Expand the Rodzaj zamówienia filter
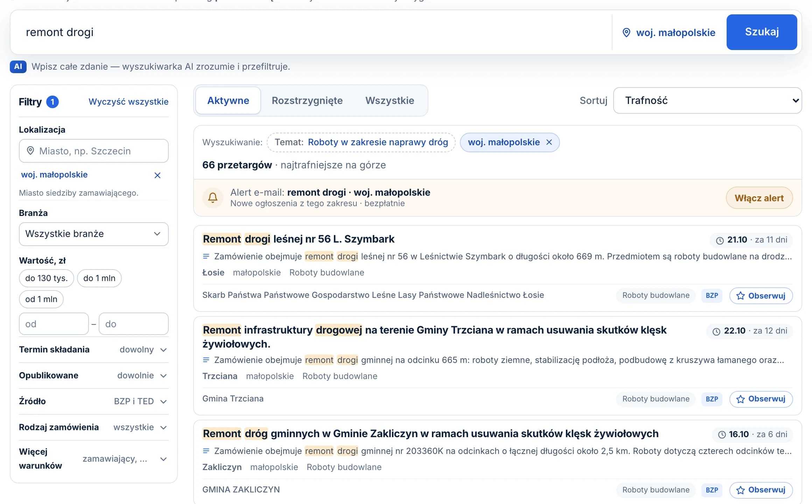The width and height of the screenshot is (812, 504). 94,427
